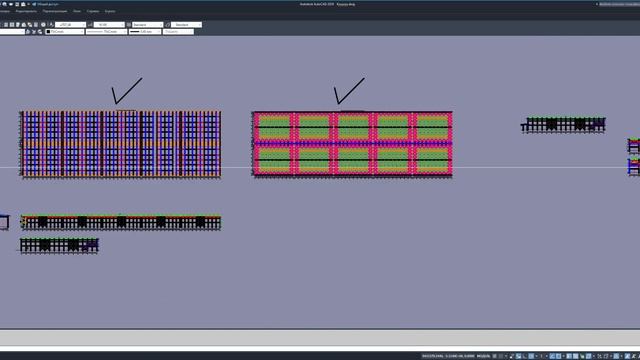The image size is (640, 360).
Task: Open the Standard multileader style dropdown
Action: pos(186,24)
